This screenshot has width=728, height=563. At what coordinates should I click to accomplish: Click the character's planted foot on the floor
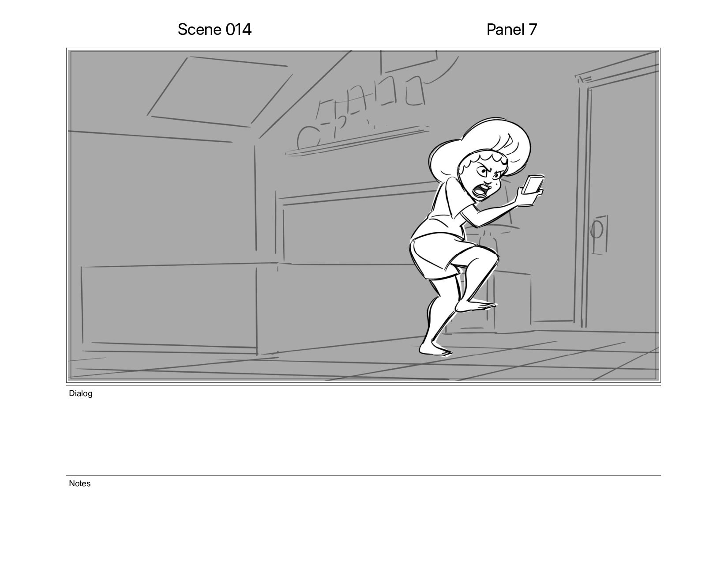coord(435,349)
